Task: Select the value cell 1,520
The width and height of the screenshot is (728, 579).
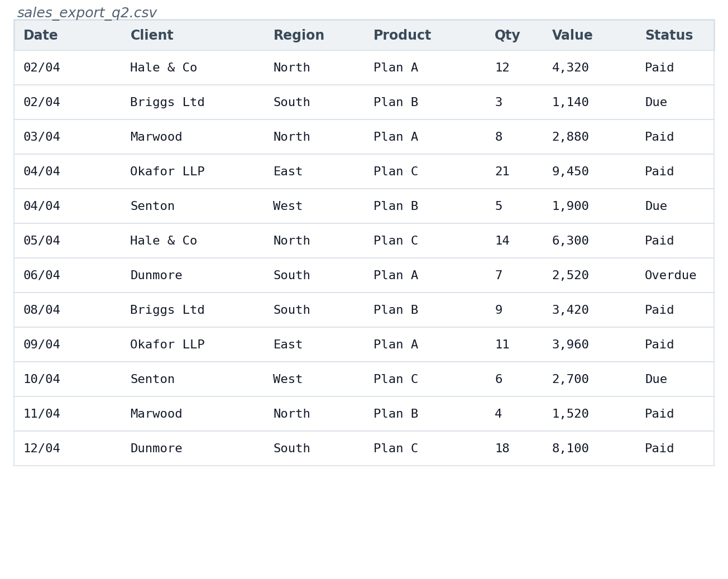Action: point(570,414)
